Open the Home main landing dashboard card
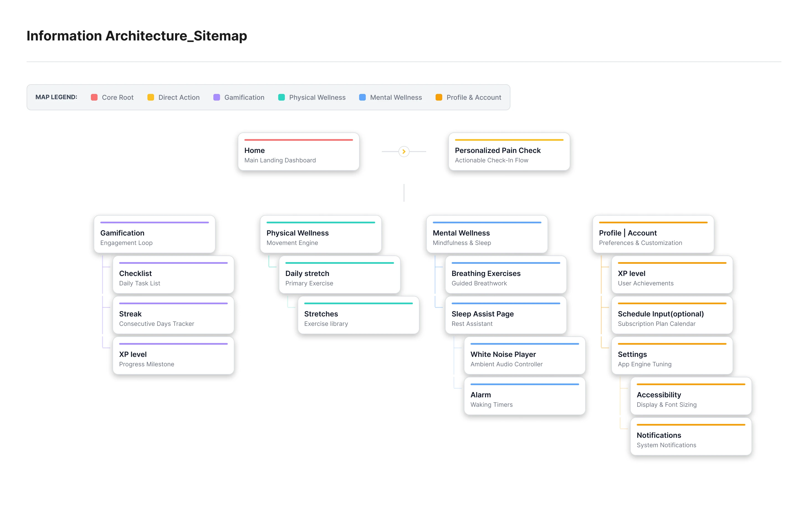 coord(298,151)
